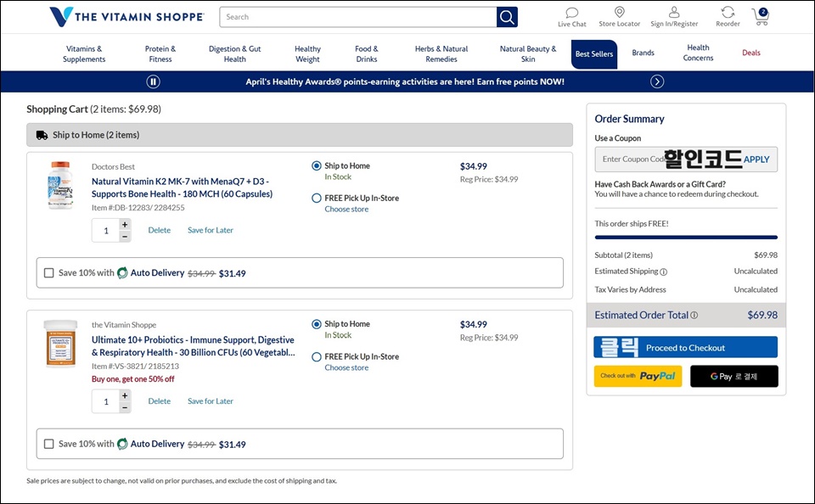Open Live Chat speech bubble icon

pos(571,13)
